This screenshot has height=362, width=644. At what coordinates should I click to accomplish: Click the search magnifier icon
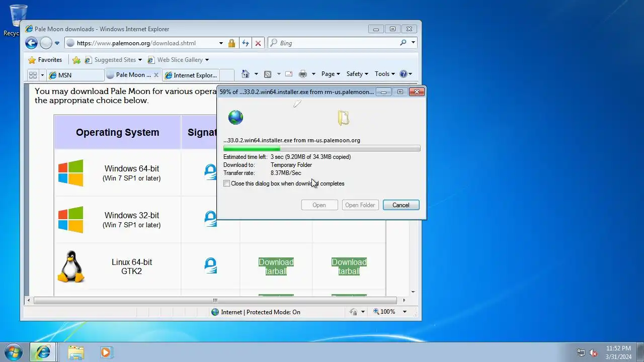(403, 43)
